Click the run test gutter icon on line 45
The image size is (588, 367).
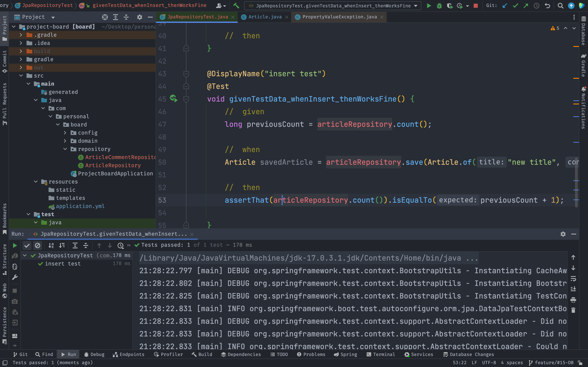tap(173, 98)
